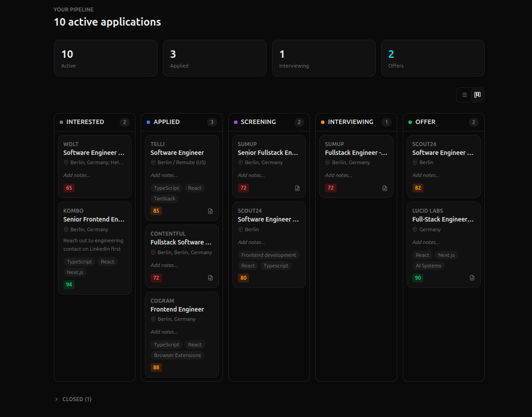The width and height of the screenshot is (532, 417).
Task: Click document icon on SumUp Interviewing card
Action: (x=385, y=188)
